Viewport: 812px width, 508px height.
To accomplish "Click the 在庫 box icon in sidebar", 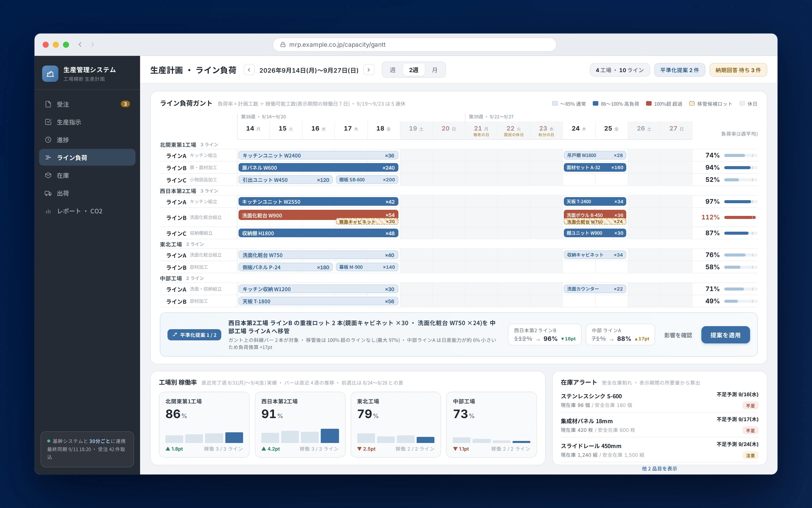I will tap(48, 175).
